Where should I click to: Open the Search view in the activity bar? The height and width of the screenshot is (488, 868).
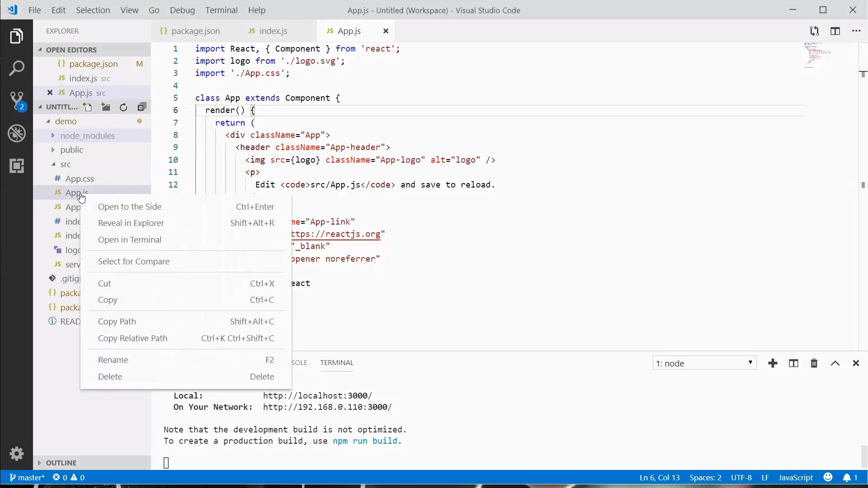click(x=17, y=68)
